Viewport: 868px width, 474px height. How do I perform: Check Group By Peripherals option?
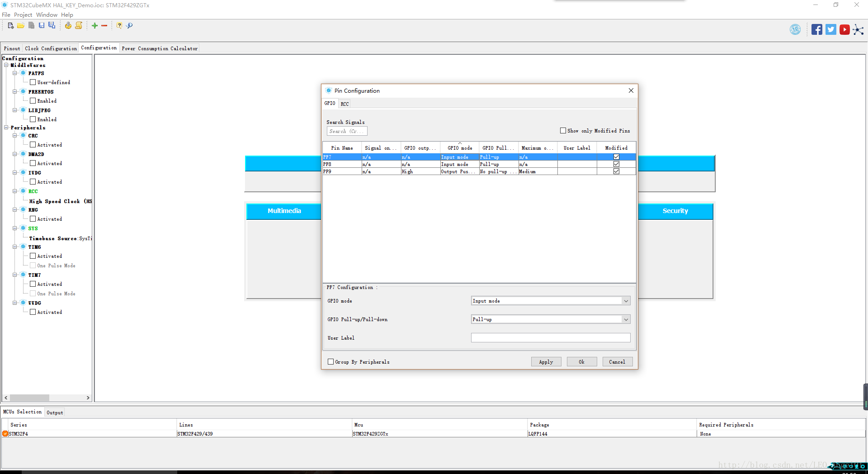(330, 362)
